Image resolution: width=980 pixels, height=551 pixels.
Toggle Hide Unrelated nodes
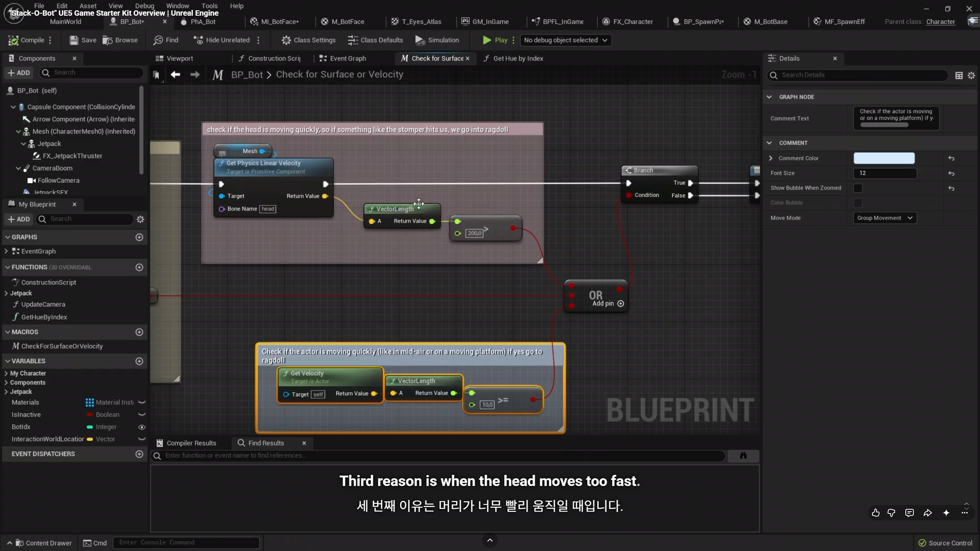tap(222, 40)
